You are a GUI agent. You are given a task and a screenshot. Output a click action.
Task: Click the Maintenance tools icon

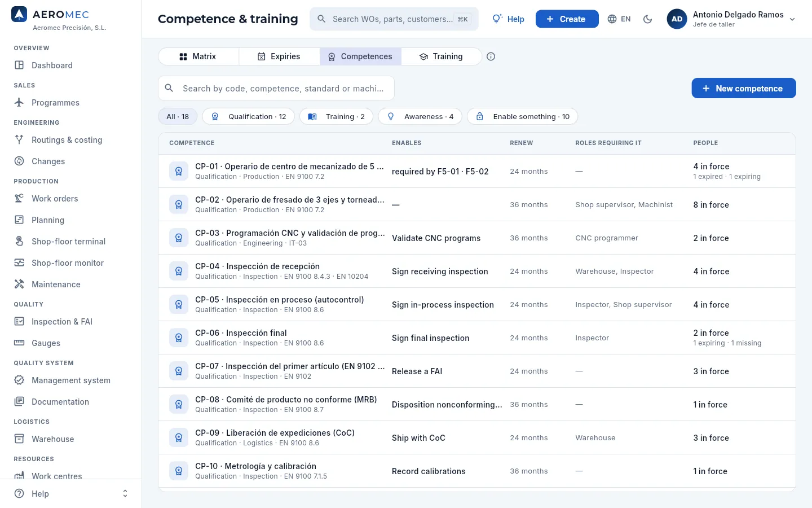[x=19, y=284]
